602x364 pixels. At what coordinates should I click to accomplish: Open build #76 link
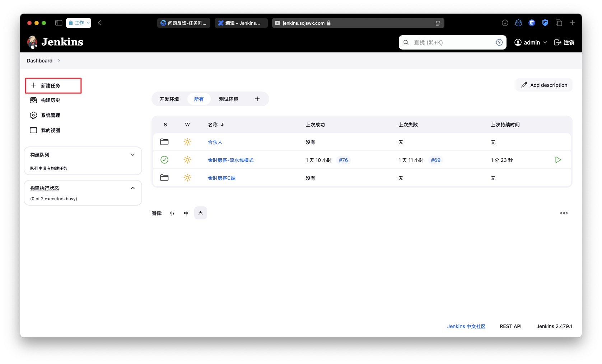click(344, 160)
